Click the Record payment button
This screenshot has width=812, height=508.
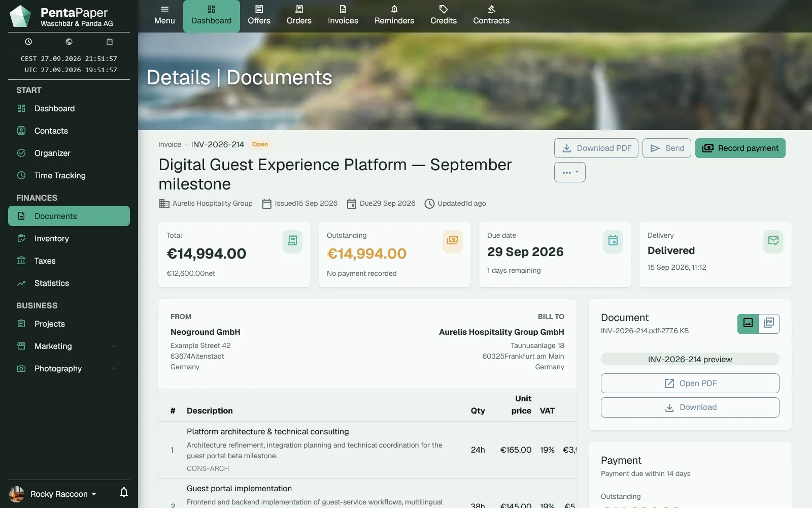(740, 148)
